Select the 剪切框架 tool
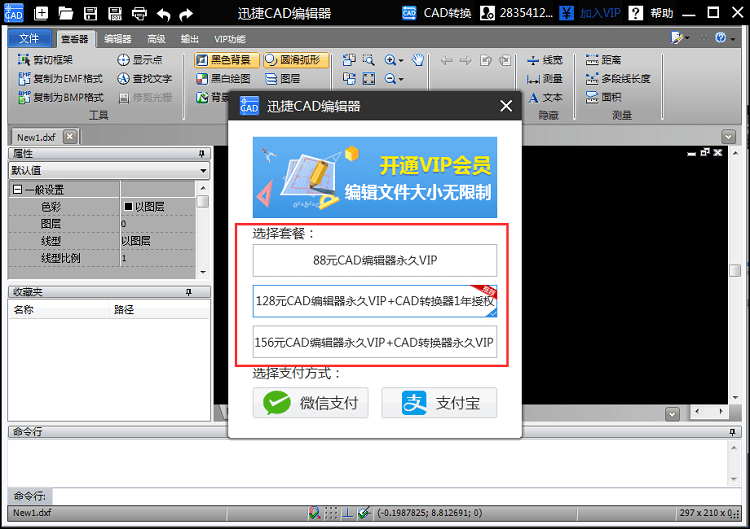The width and height of the screenshot is (750, 529). [45, 60]
